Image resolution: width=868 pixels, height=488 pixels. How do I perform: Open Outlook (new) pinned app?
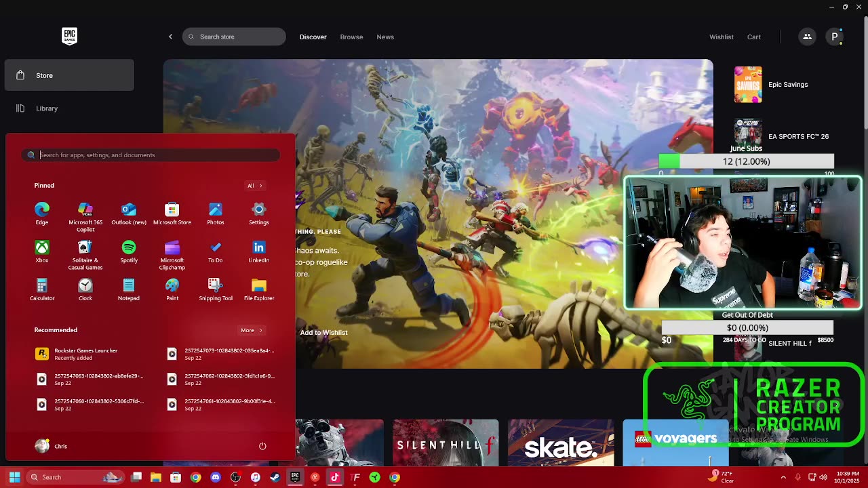coord(129,213)
